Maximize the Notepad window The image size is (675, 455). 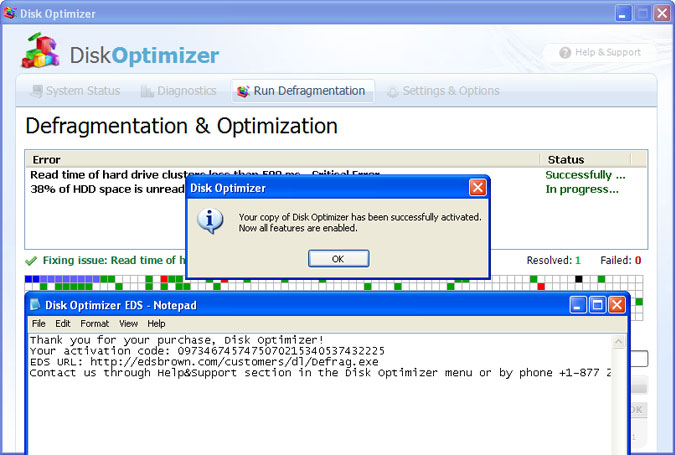pyautogui.click(x=598, y=305)
